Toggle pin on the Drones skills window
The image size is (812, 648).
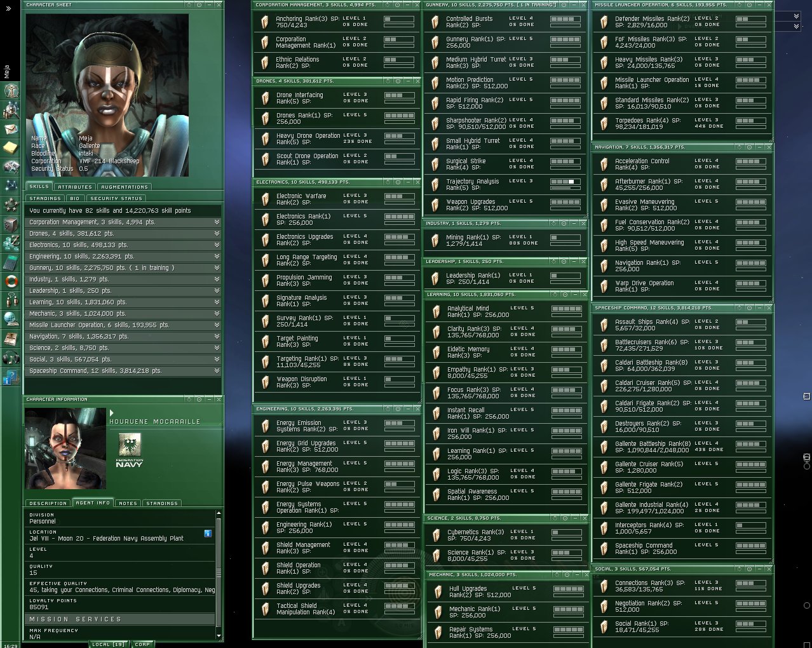click(398, 81)
